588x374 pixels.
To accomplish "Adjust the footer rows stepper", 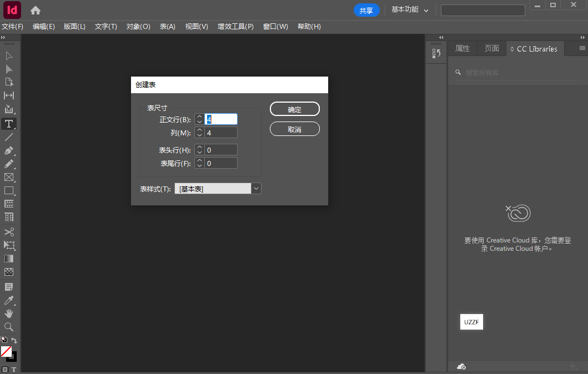I will click(199, 163).
